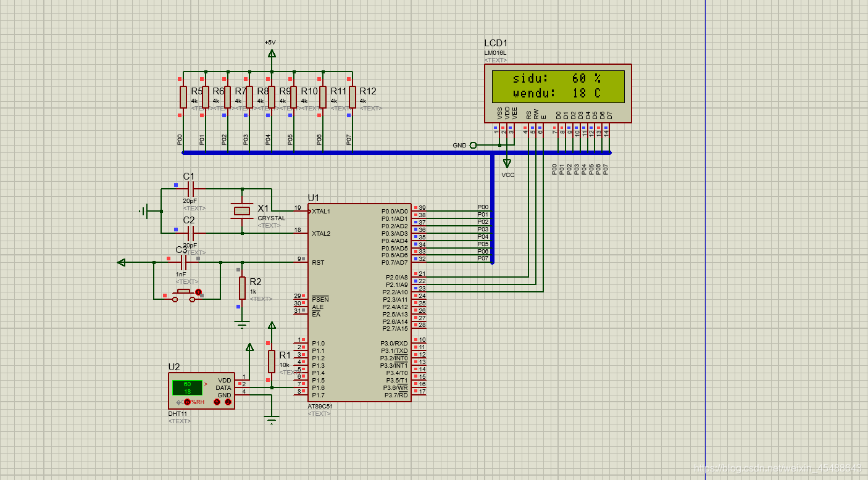Select resistor R8 symbol
Image resolution: width=868 pixels, height=480 pixels.
click(249, 97)
